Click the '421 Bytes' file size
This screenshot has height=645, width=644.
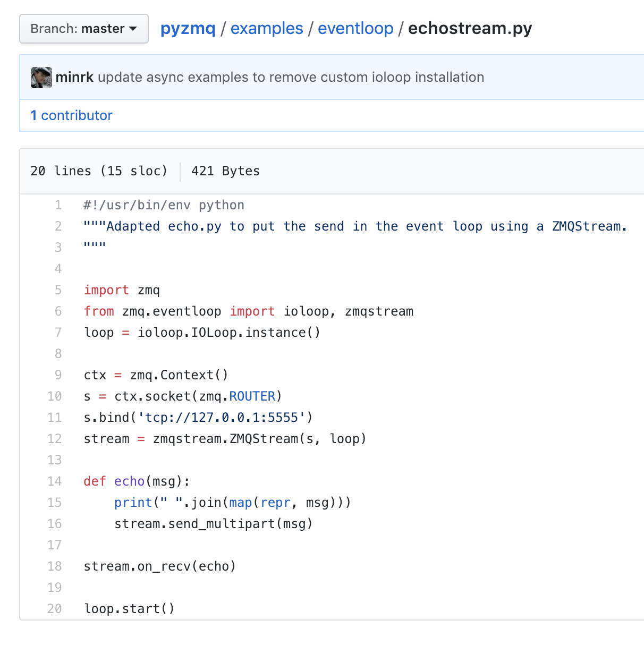click(x=225, y=171)
